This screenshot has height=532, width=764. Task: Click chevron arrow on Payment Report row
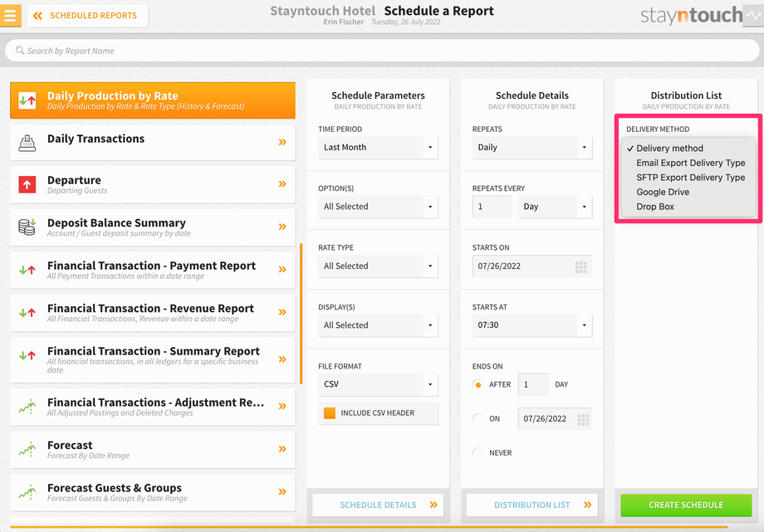coord(282,270)
